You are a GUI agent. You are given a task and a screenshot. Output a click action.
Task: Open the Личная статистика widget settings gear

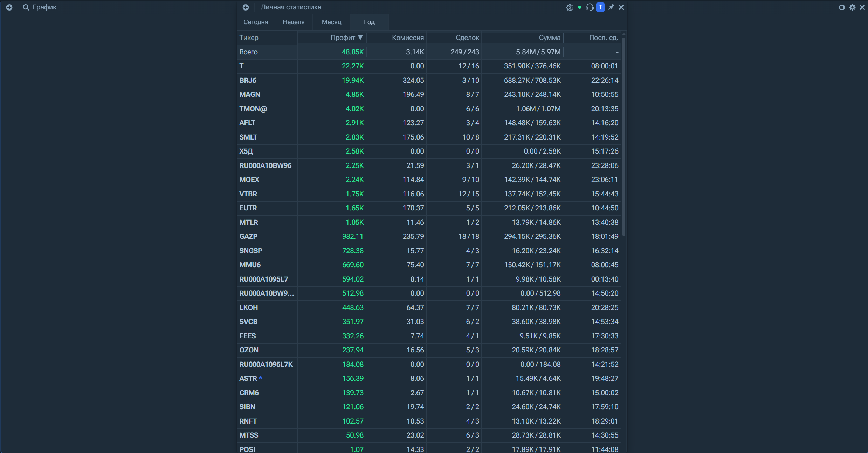coord(570,7)
